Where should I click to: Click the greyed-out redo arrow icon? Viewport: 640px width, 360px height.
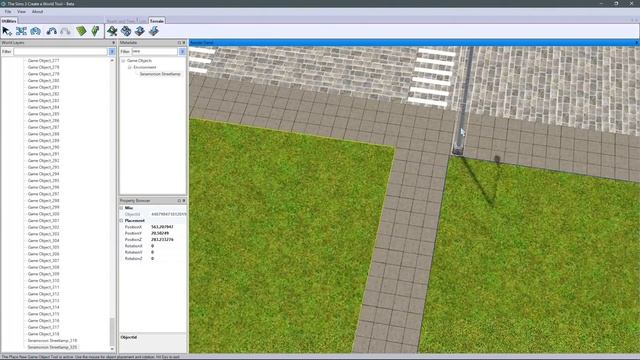click(x=65, y=31)
